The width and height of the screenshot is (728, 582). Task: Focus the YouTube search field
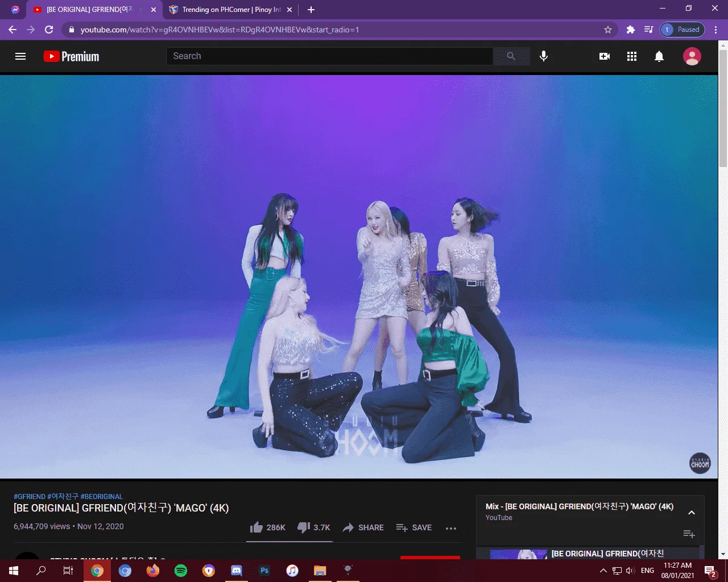(330, 56)
